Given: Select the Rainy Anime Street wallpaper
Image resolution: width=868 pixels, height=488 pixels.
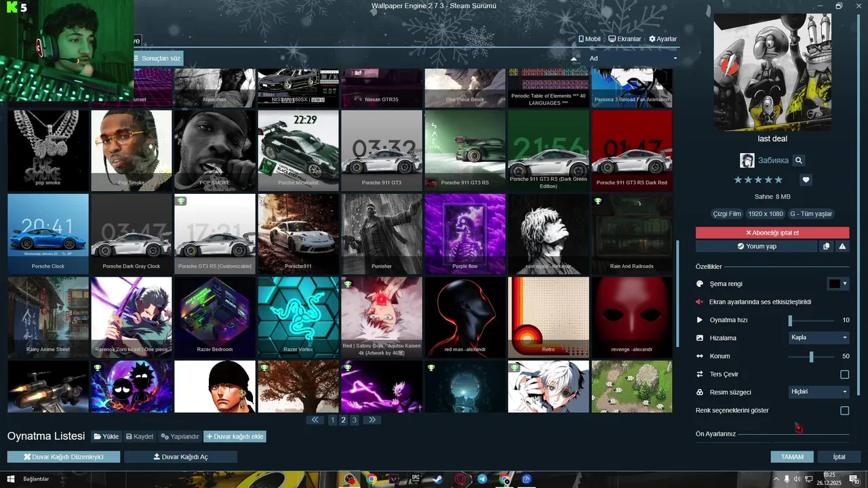Looking at the screenshot, I should pyautogui.click(x=48, y=317).
